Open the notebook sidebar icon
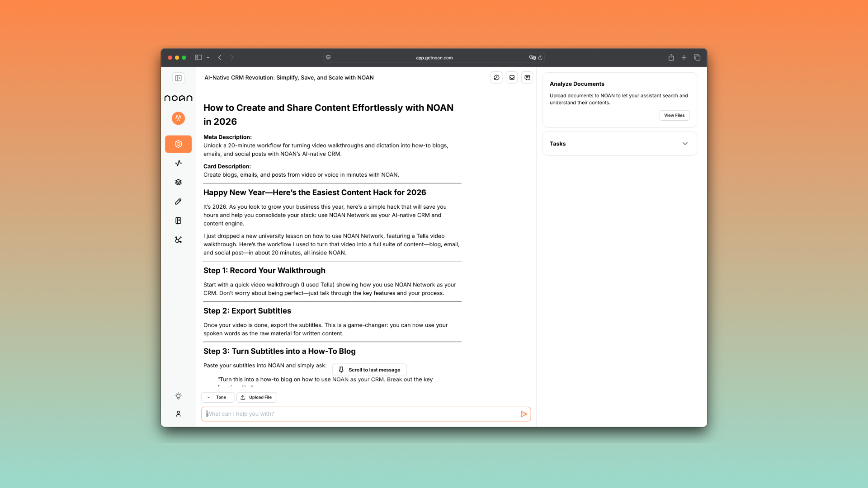This screenshot has height=488, width=868. [x=178, y=221]
